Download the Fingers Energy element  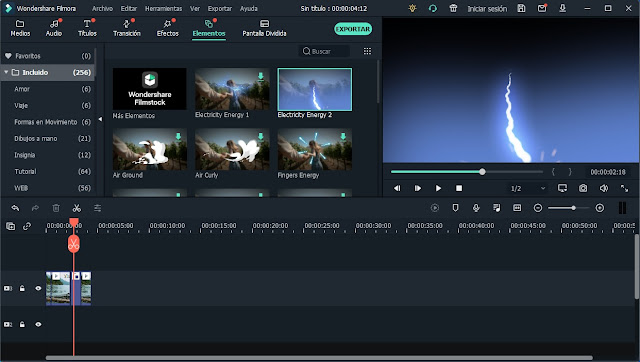343,136
